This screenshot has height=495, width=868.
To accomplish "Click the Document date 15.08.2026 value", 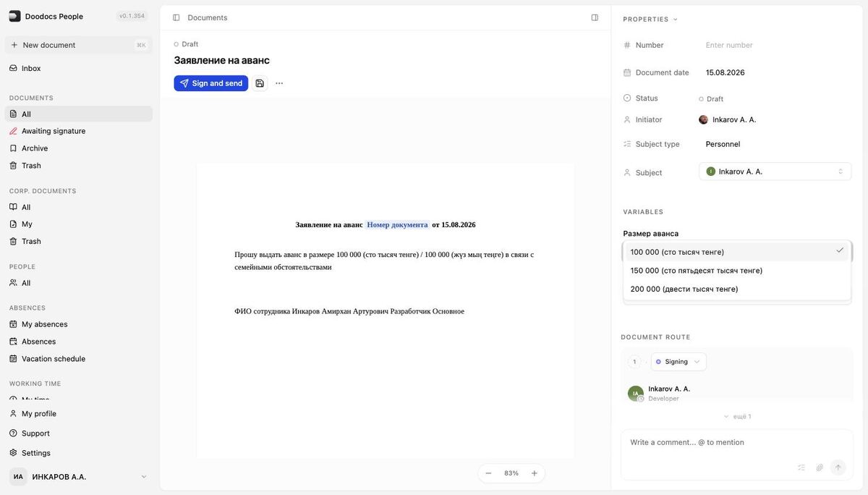I will (726, 72).
